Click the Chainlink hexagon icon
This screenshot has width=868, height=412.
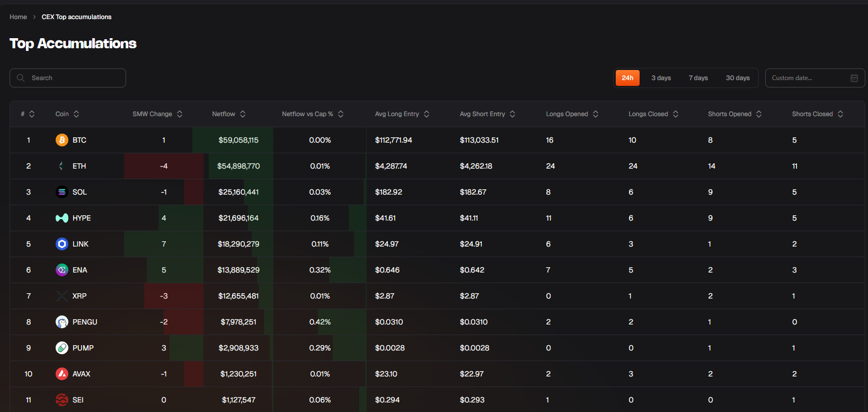click(61, 244)
